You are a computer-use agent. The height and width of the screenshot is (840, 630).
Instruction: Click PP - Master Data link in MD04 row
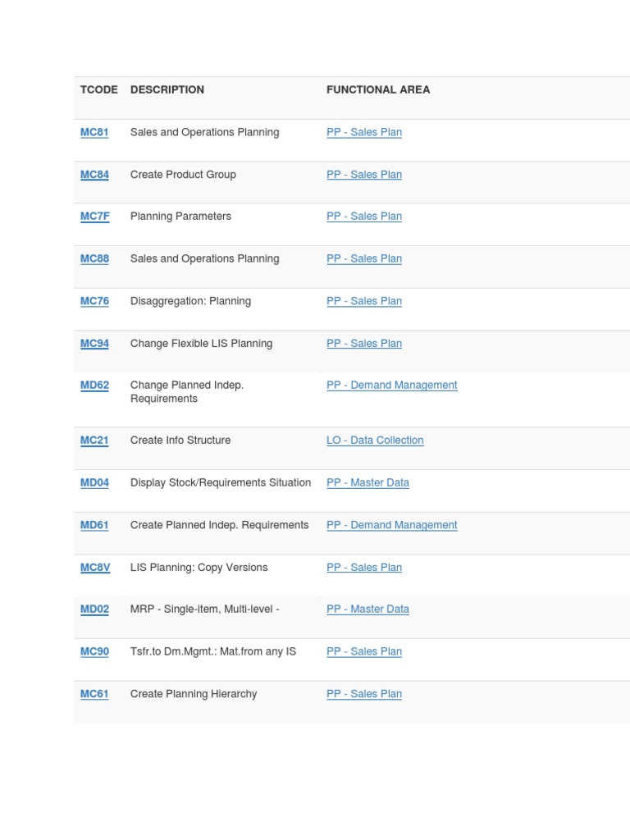click(367, 483)
